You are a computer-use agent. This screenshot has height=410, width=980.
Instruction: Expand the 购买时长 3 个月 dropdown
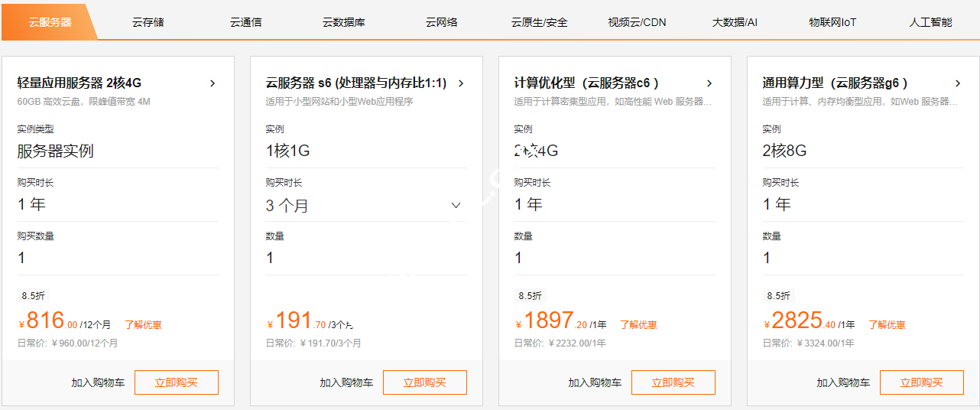[456, 205]
